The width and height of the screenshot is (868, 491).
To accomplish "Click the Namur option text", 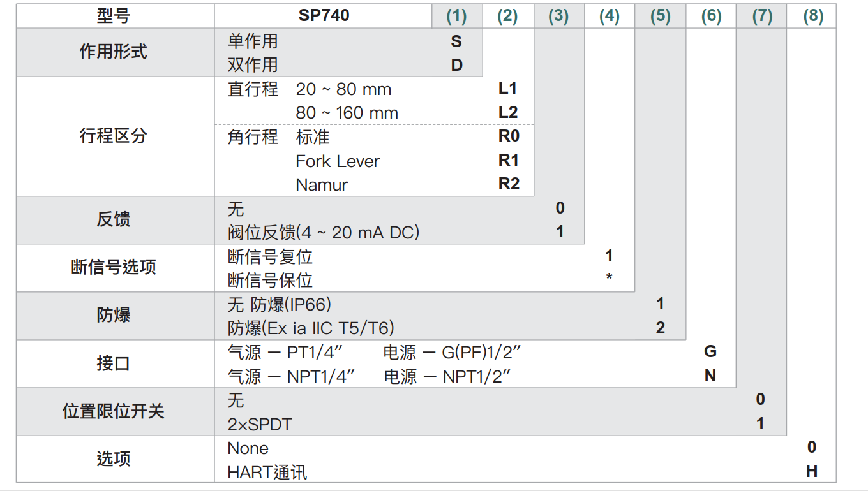I will click(x=322, y=185).
